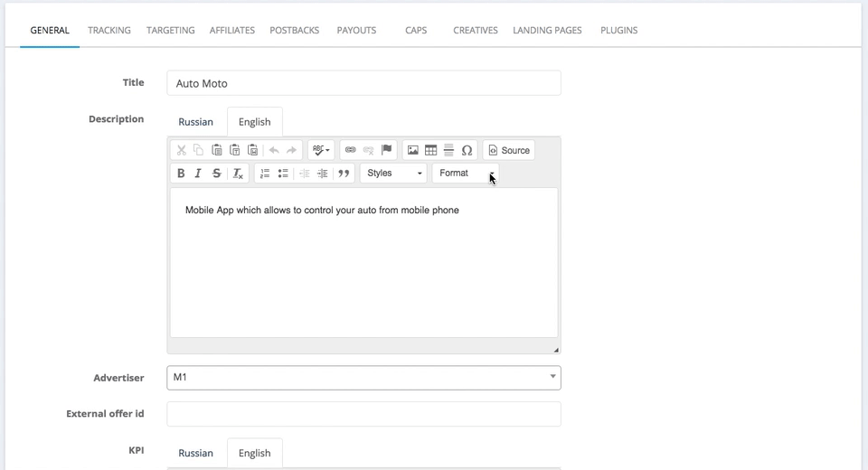Click into the description text area
Viewport: 868px width, 470px height.
coord(363,263)
